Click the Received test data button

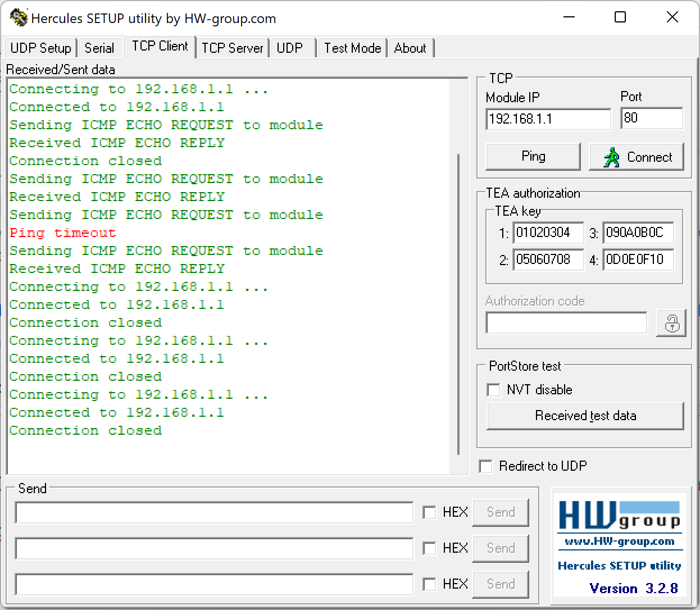pyautogui.click(x=585, y=416)
